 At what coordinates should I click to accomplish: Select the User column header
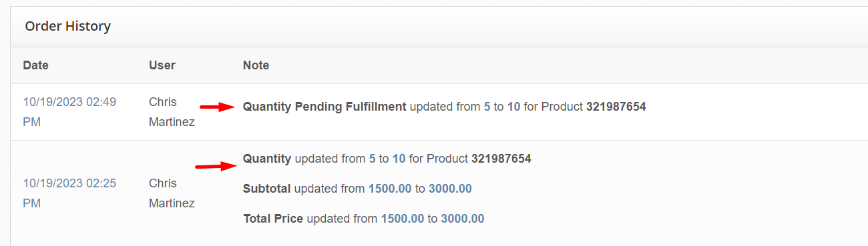coord(162,65)
